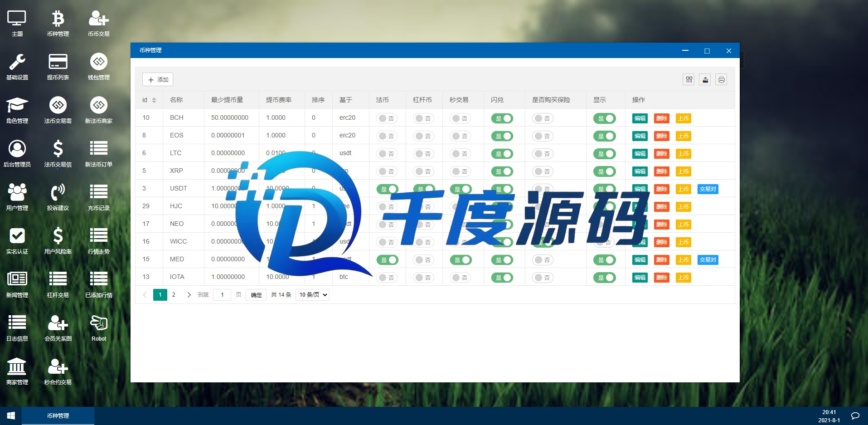Image resolution: width=868 pixels, height=425 pixels.
Task: Open the 商家管理 bank icon
Action: (x=17, y=372)
